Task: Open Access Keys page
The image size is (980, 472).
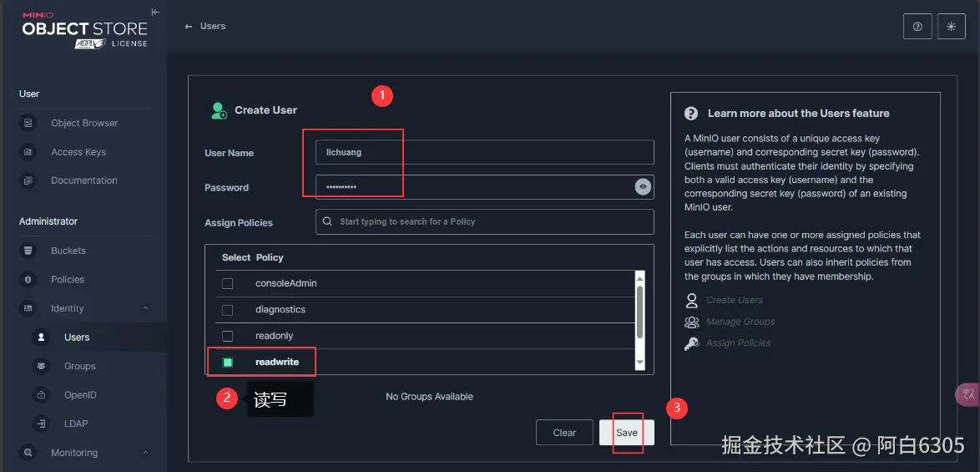Action: point(78,152)
